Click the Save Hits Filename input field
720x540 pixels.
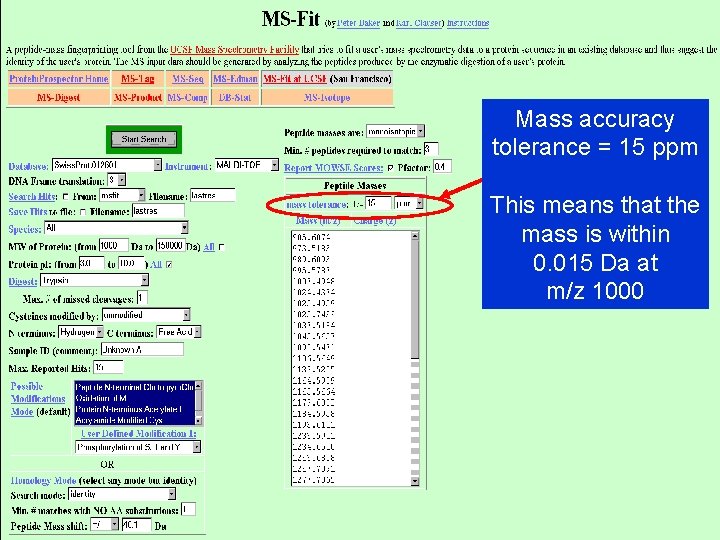[158, 211]
